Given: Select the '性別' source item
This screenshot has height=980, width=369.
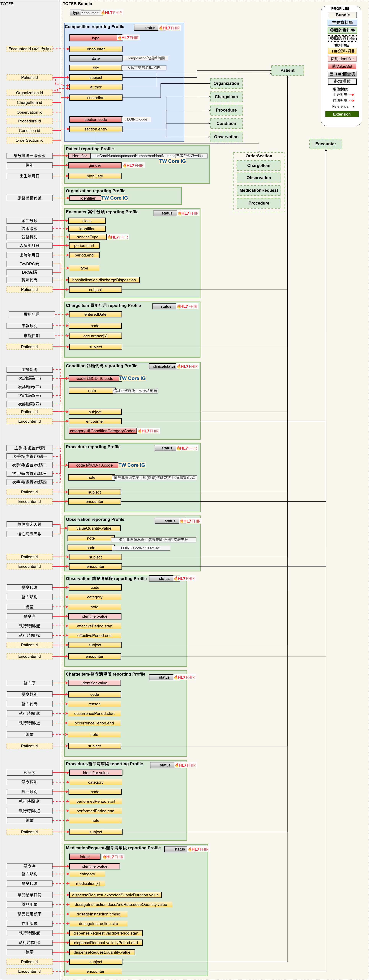Looking at the screenshot, I should [29, 165].
